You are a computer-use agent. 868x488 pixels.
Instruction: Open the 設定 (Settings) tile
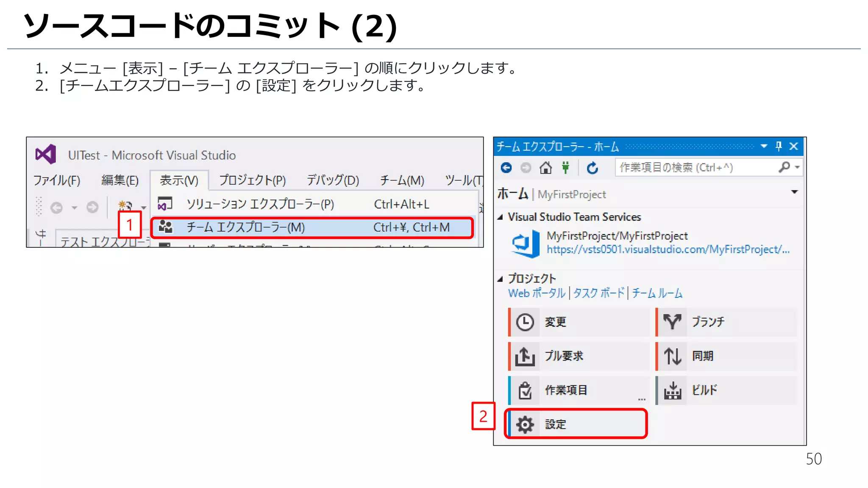pyautogui.click(x=576, y=424)
